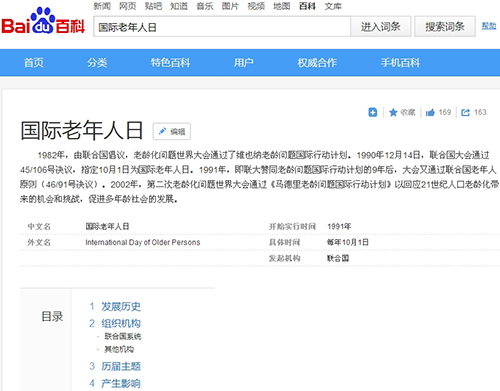
Task: Open 用户 in navigation bar
Action: (x=244, y=63)
